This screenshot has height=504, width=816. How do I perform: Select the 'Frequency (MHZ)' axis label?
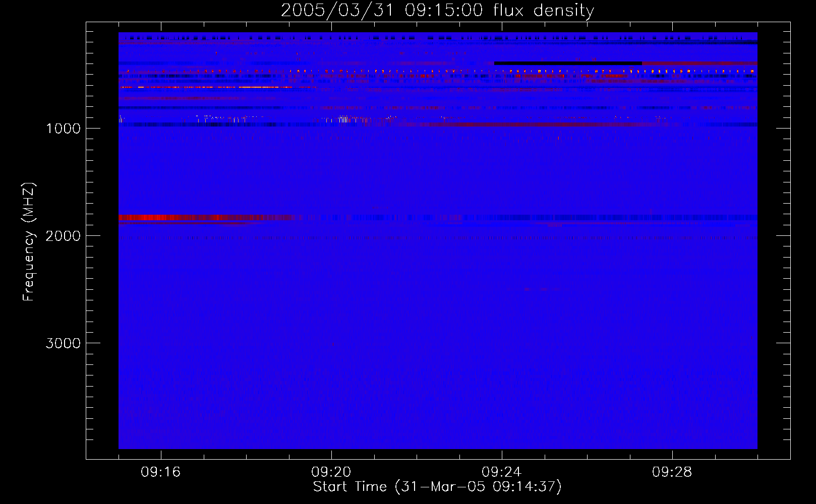click(x=29, y=242)
